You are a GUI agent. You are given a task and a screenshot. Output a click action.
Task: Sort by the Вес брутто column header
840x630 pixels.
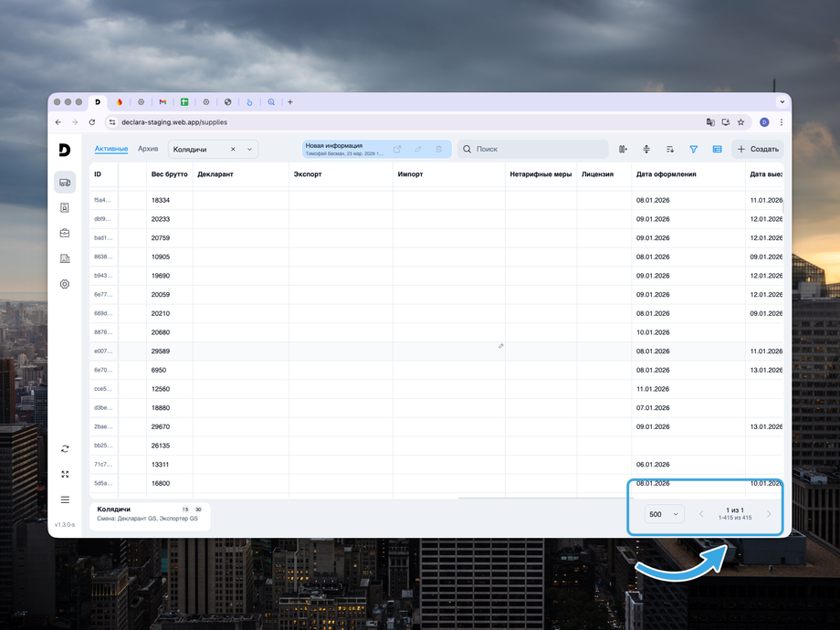[x=169, y=173]
